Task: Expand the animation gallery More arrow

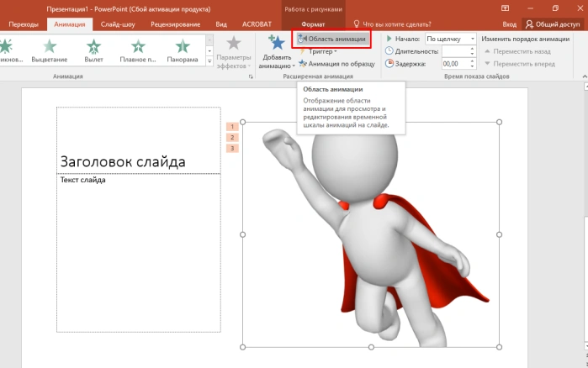Action: click(x=209, y=61)
